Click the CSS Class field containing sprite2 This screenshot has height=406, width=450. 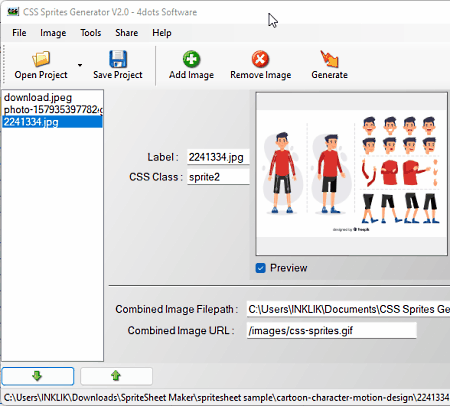(x=218, y=177)
